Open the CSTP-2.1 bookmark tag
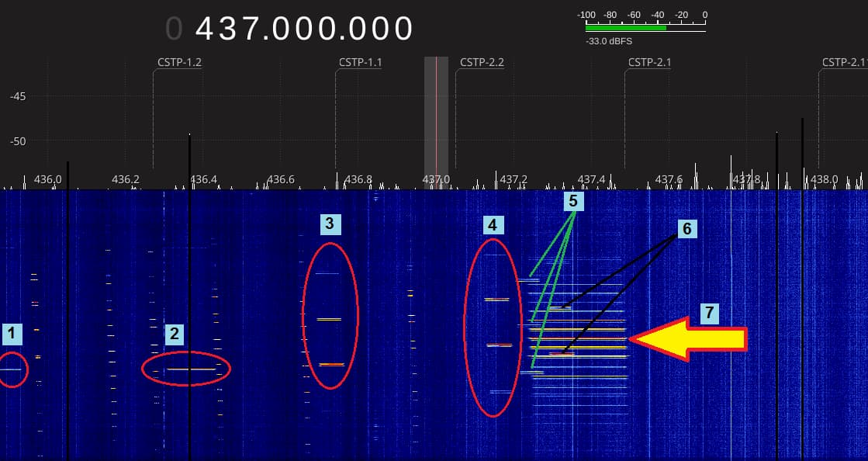868x461 pixels. click(649, 62)
